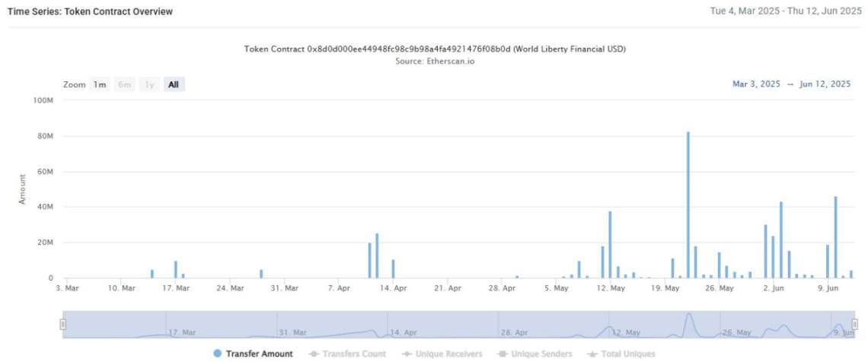Click the navigator peak in late May
The image size is (868, 362).
(688, 317)
